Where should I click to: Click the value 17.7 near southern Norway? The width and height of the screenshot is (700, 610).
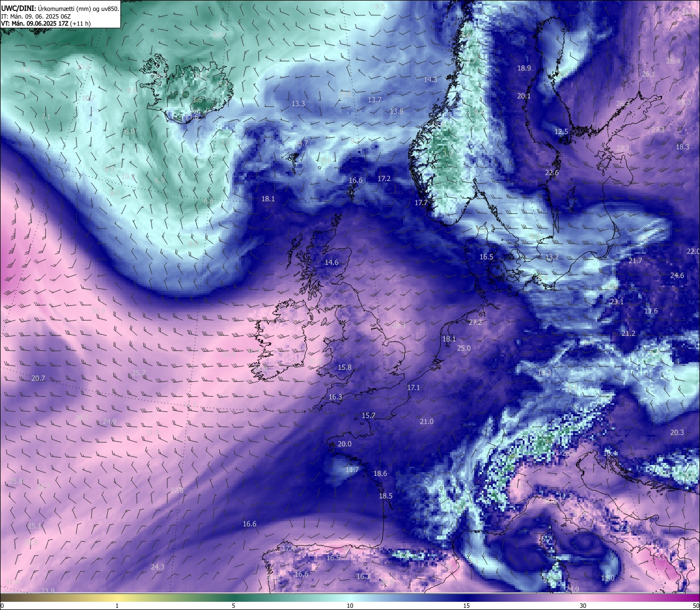point(421,203)
